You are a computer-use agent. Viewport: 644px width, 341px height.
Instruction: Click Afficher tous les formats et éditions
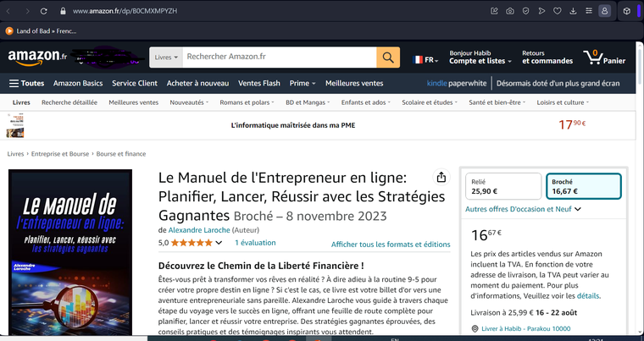(391, 245)
